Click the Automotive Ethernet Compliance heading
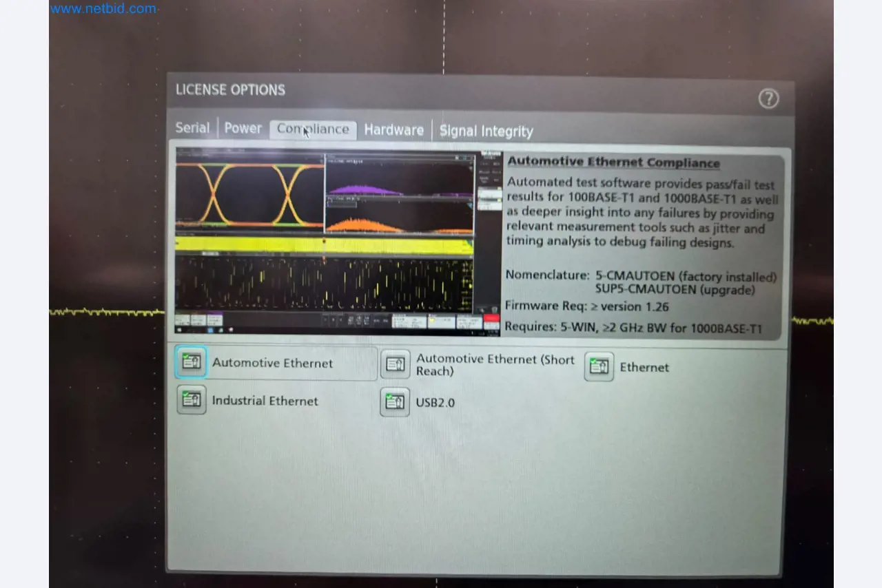The width and height of the screenshot is (882, 588). tap(613, 162)
